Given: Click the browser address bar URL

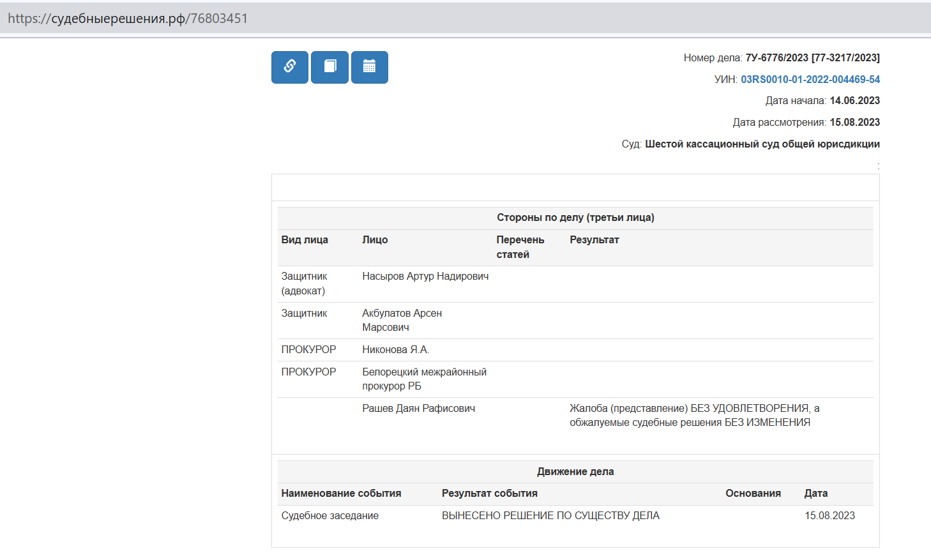Looking at the screenshot, I should click(x=128, y=19).
